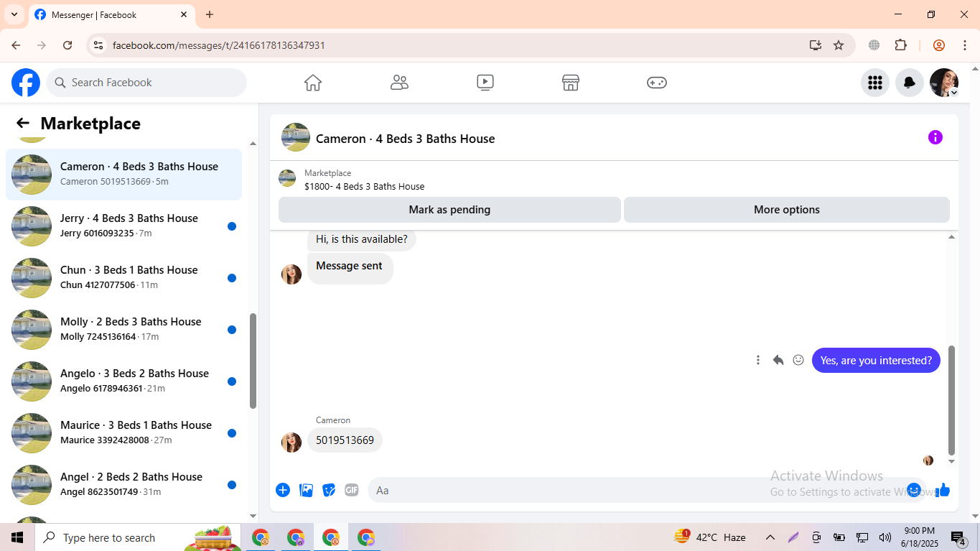Click Cameron's avatar beside the '5019513669' message
This screenshot has width=980, height=551.
pos(291,443)
